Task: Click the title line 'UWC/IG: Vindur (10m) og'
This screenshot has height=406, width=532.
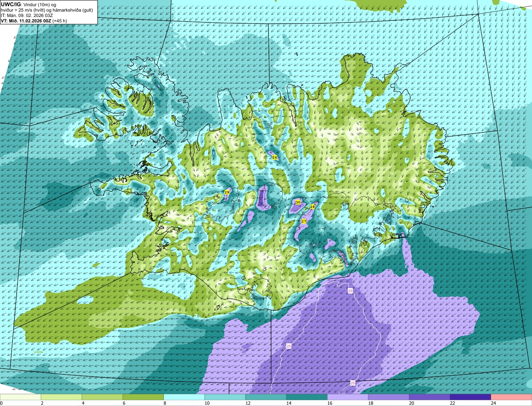Action: coord(29,5)
